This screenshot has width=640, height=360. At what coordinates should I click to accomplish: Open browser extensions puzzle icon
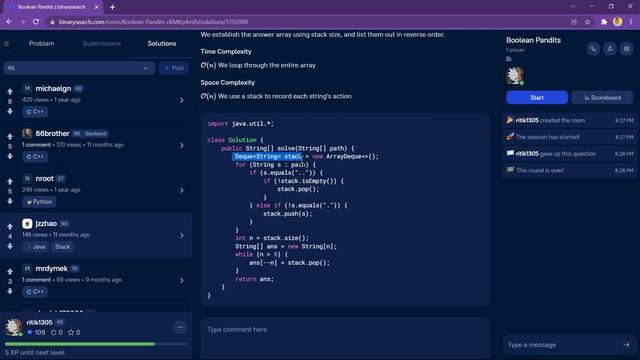604,22
